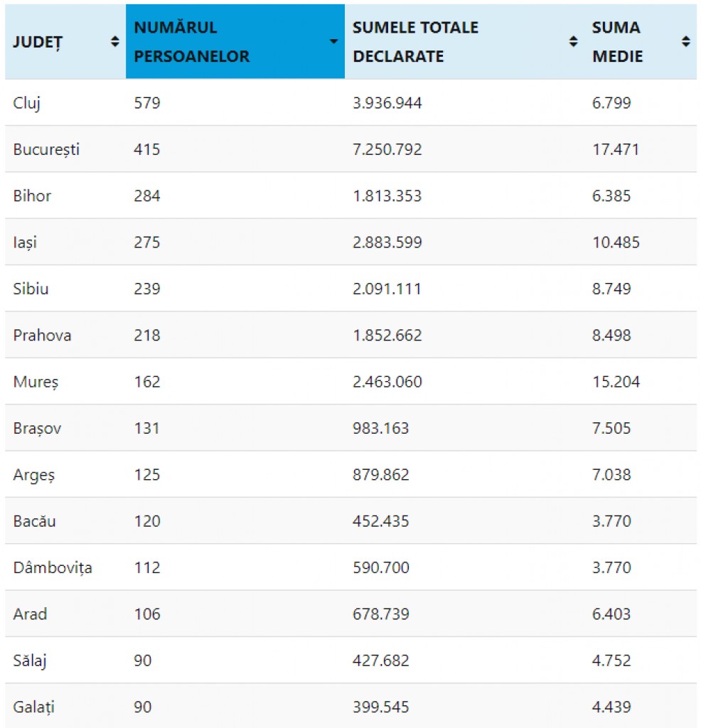Select Dâmbovița row county name
The width and height of the screenshot is (701, 728).
pyautogui.click(x=53, y=568)
